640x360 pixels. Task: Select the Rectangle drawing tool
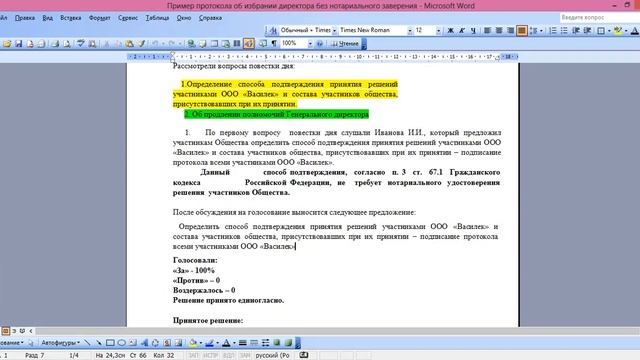pyautogui.click(x=110, y=343)
